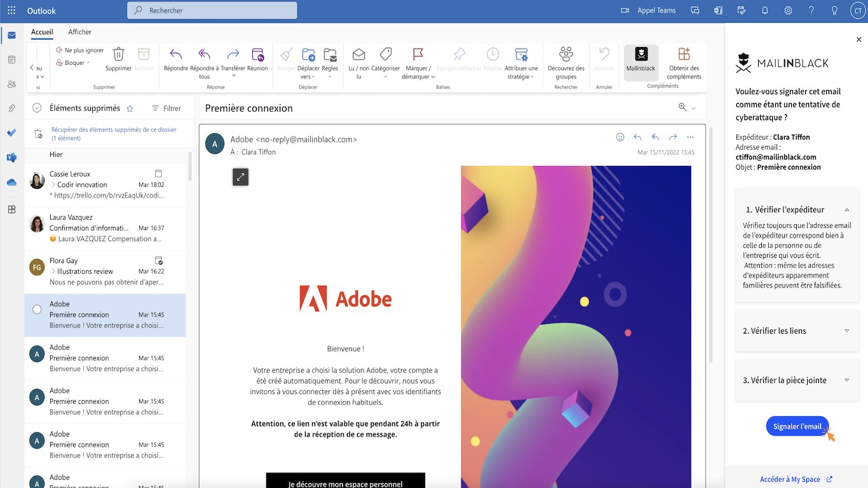Click the Mailinblack add-in button
The height and width of the screenshot is (488, 868).
[641, 62]
